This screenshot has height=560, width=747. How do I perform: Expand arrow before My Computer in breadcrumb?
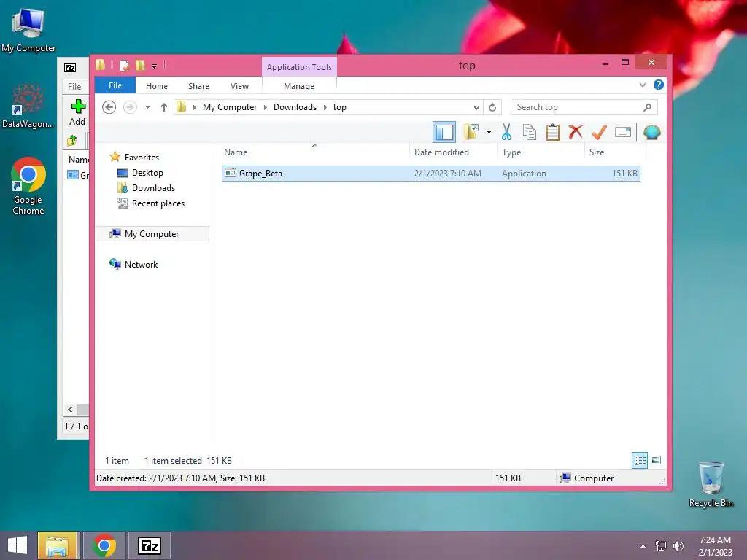tap(194, 107)
